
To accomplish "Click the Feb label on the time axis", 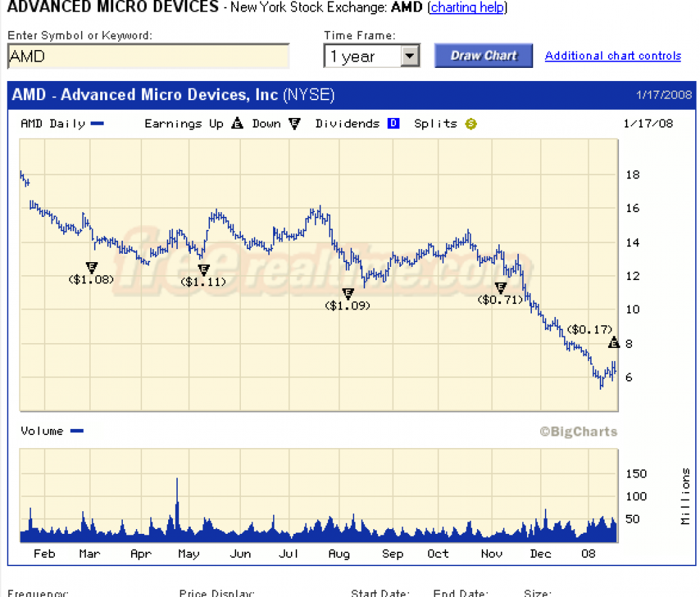I will (x=44, y=554).
